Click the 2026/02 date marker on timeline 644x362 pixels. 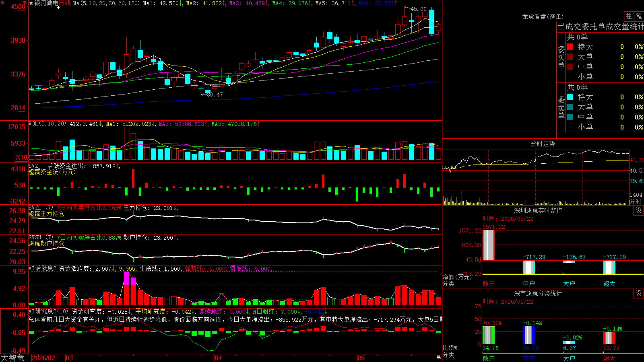(43, 358)
